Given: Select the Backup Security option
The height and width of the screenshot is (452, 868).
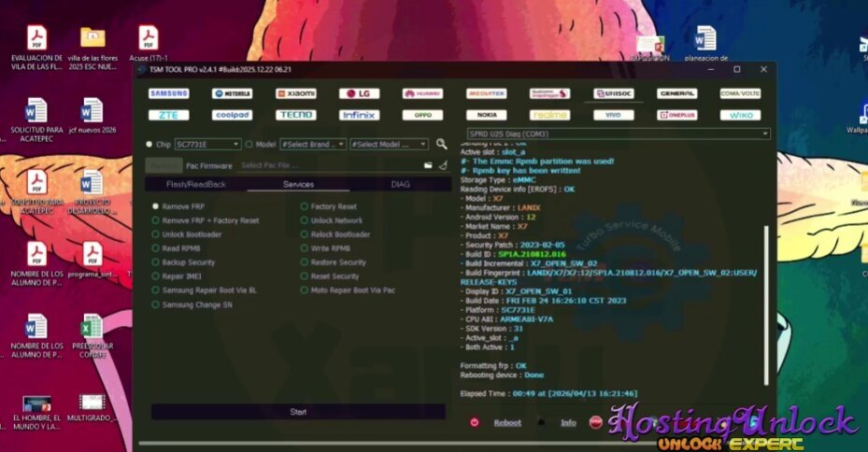Looking at the screenshot, I should click(183, 262).
